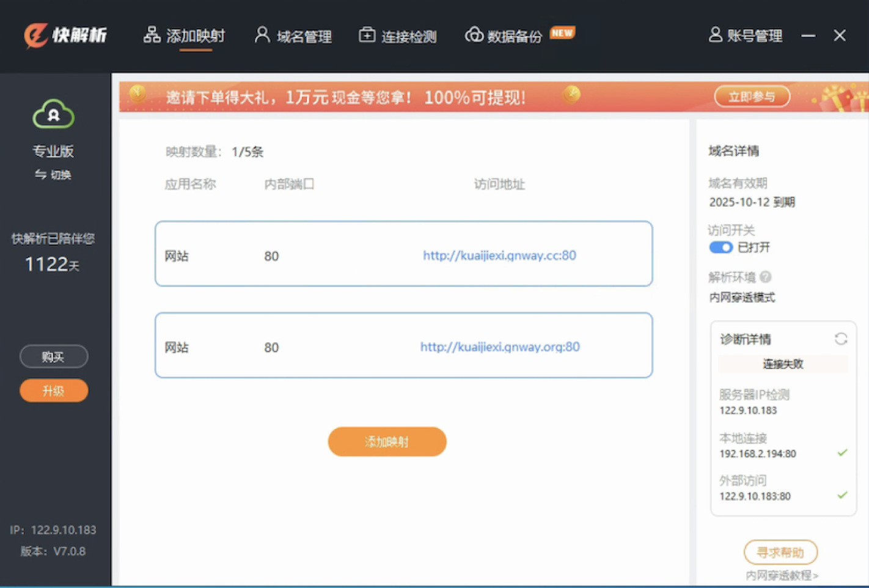Click the 快解析 logo icon
869x588 pixels.
click(36, 35)
